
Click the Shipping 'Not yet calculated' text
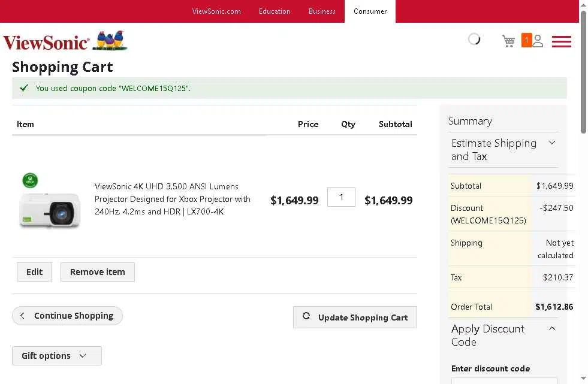[556, 249]
